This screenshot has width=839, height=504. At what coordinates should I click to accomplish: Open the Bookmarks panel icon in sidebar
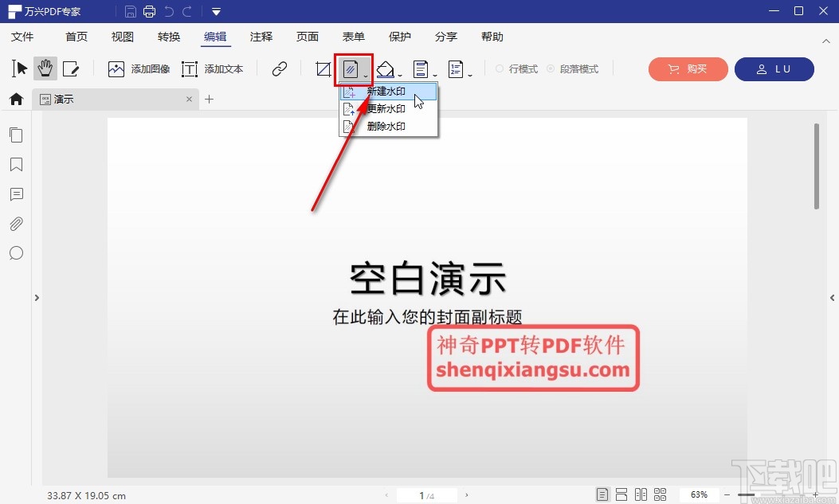[x=16, y=165]
